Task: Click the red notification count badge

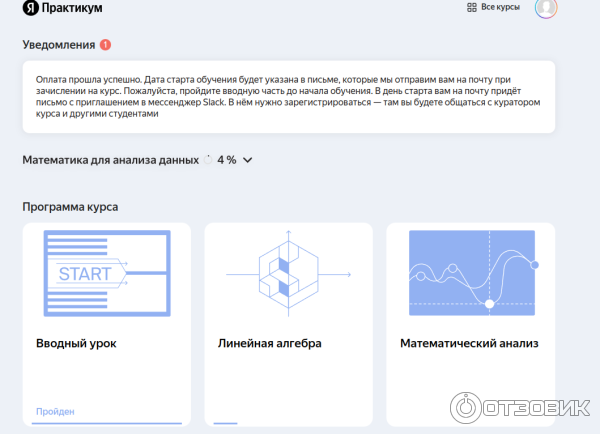Action: point(106,45)
